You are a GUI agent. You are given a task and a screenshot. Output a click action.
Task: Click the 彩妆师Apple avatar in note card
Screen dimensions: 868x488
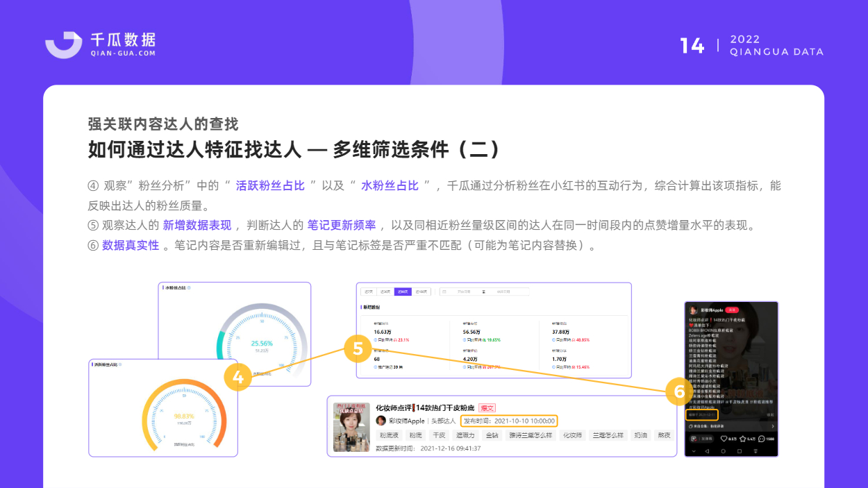coord(381,421)
